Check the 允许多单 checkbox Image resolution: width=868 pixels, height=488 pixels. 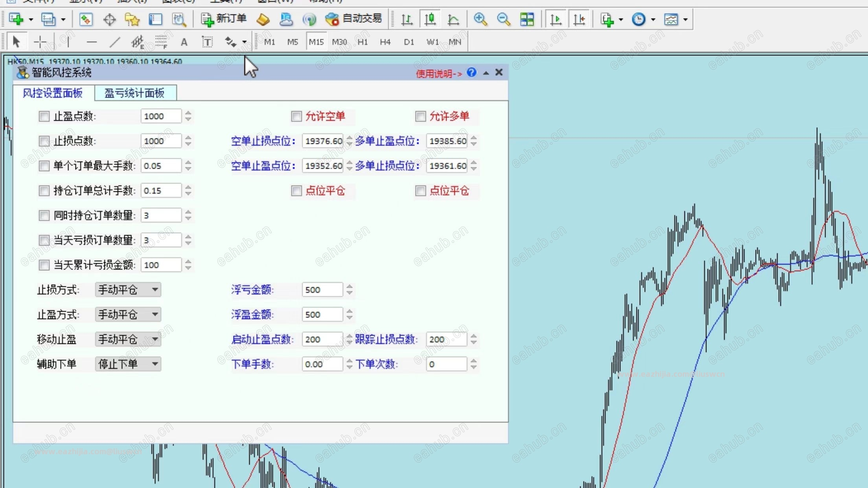(x=421, y=116)
